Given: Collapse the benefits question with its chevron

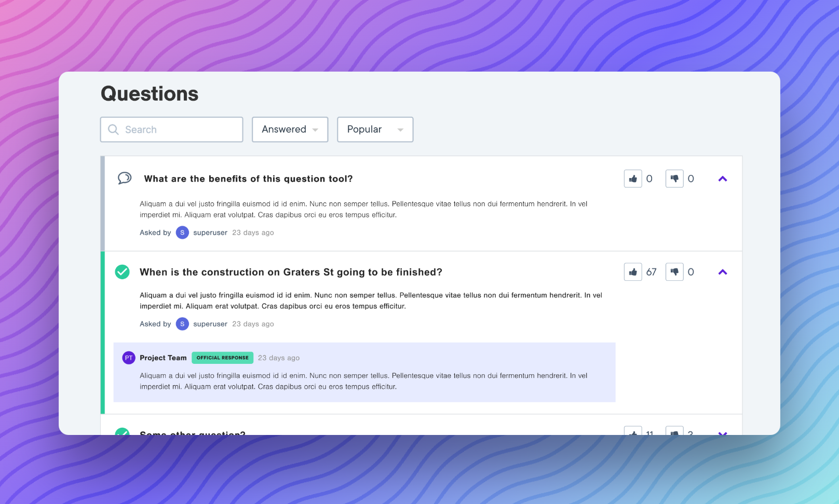Looking at the screenshot, I should pyautogui.click(x=723, y=179).
